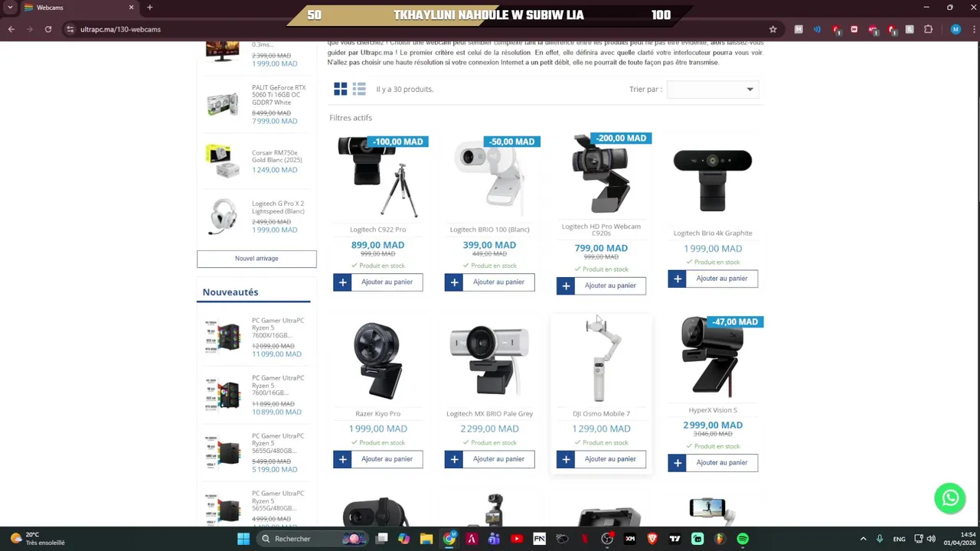Add Logitech C922 Pro to cart
This screenshot has width=980, height=551.
coord(378,282)
